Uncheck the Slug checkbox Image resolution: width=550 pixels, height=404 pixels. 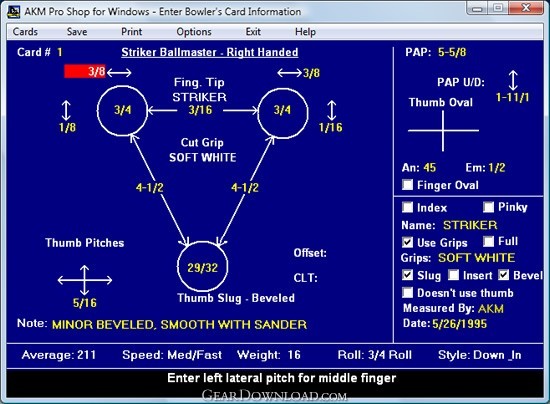coord(407,275)
